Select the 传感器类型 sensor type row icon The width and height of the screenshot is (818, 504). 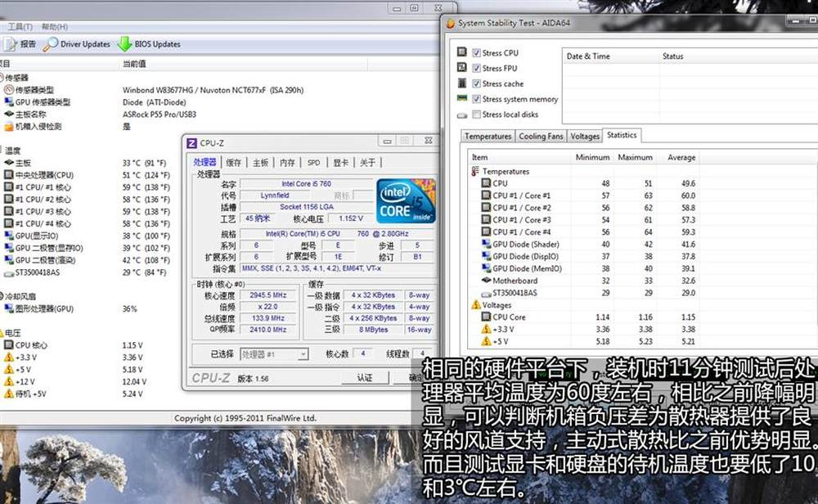tap(9, 90)
